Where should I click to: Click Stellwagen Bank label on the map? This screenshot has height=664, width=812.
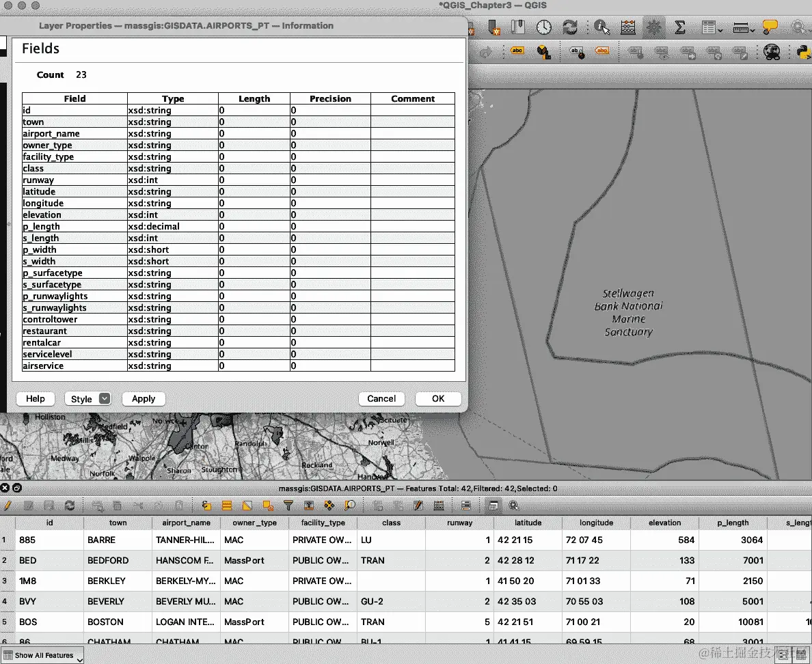628,313
